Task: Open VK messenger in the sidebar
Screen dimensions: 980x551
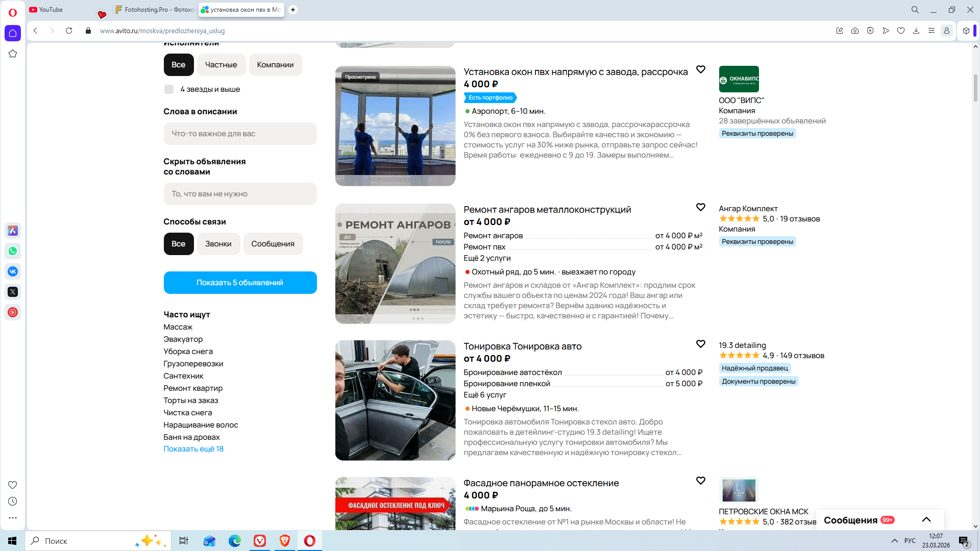Action: 13,271
